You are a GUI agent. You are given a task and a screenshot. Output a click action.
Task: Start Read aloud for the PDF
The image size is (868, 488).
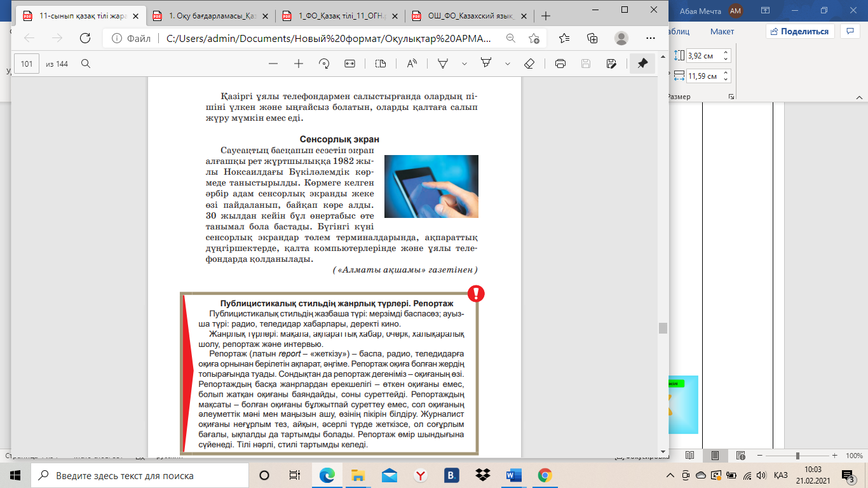(412, 64)
